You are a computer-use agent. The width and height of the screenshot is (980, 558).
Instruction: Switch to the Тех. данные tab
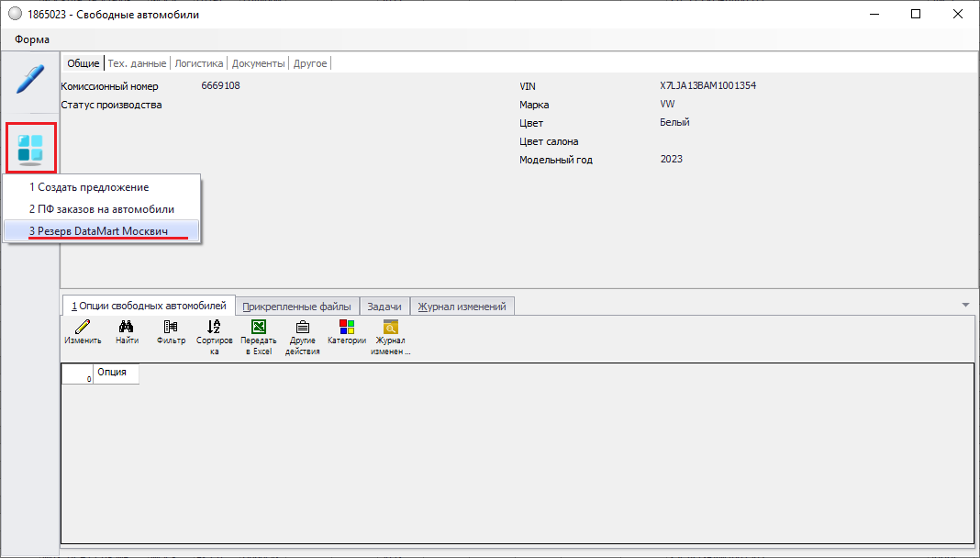(x=138, y=63)
